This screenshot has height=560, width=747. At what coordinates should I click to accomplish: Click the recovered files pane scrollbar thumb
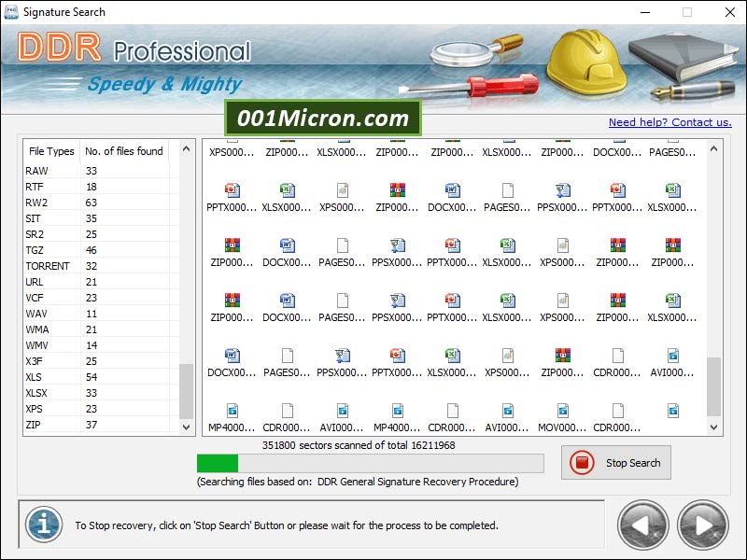tap(713, 386)
